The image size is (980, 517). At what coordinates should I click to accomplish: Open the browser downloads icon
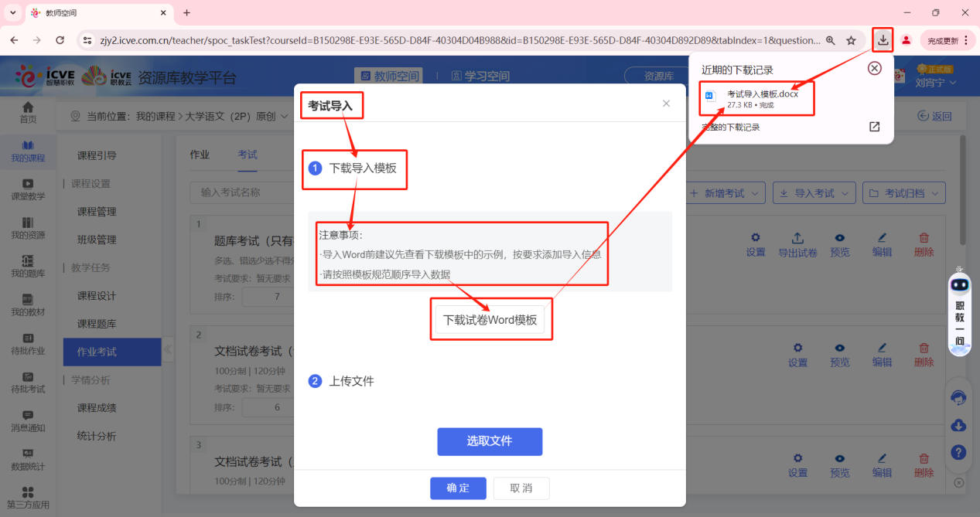coord(882,39)
